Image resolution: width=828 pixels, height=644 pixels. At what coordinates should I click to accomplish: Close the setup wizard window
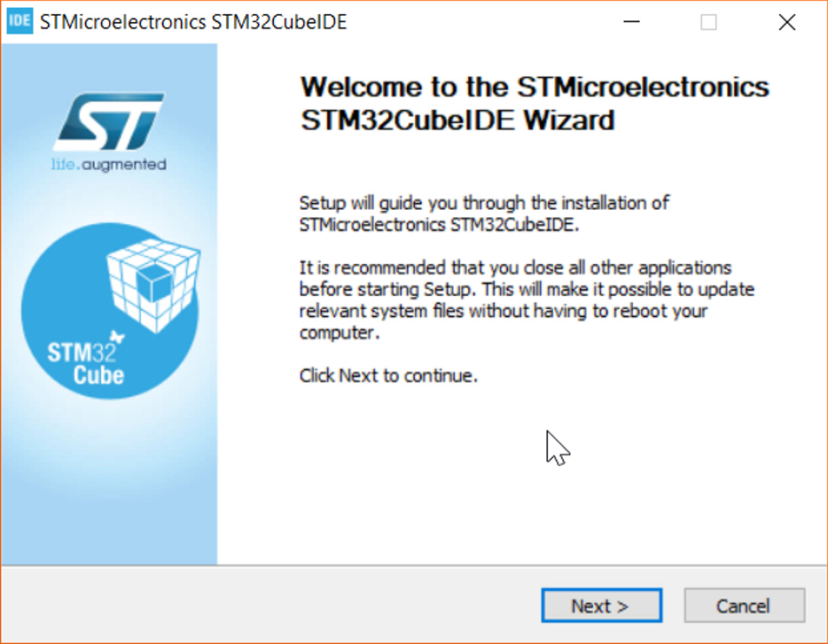(787, 21)
